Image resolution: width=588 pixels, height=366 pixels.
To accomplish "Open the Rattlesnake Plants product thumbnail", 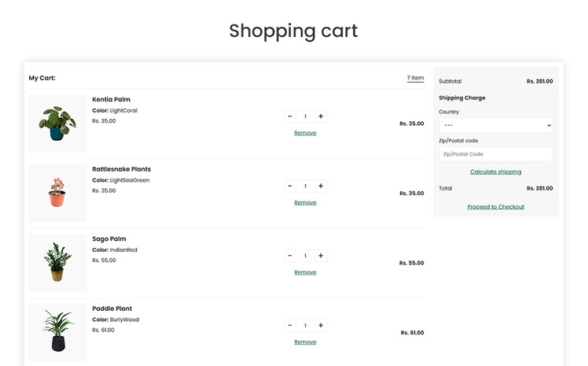I will (x=57, y=194).
